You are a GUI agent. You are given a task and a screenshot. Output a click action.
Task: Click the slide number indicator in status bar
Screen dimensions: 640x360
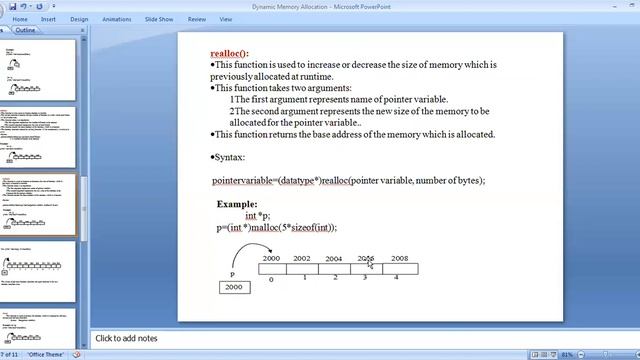coord(10,354)
